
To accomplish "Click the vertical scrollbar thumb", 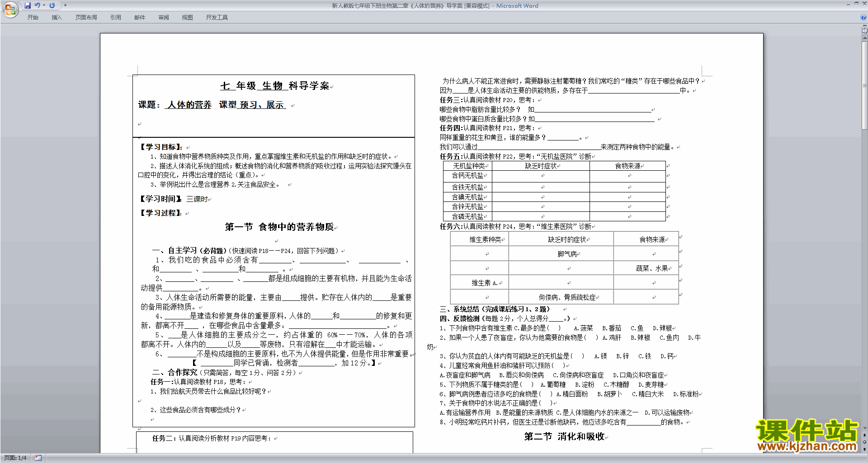I will [x=864, y=86].
